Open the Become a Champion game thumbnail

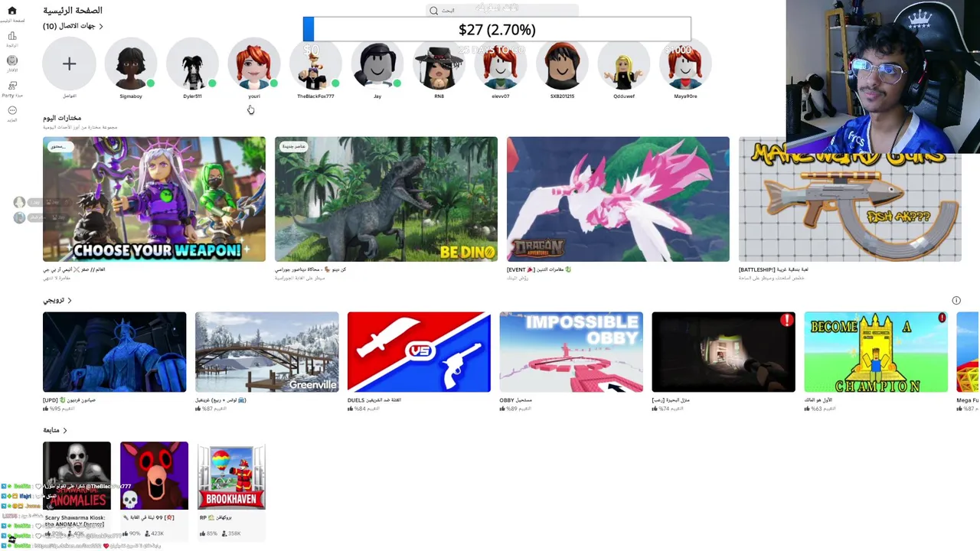point(876,352)
